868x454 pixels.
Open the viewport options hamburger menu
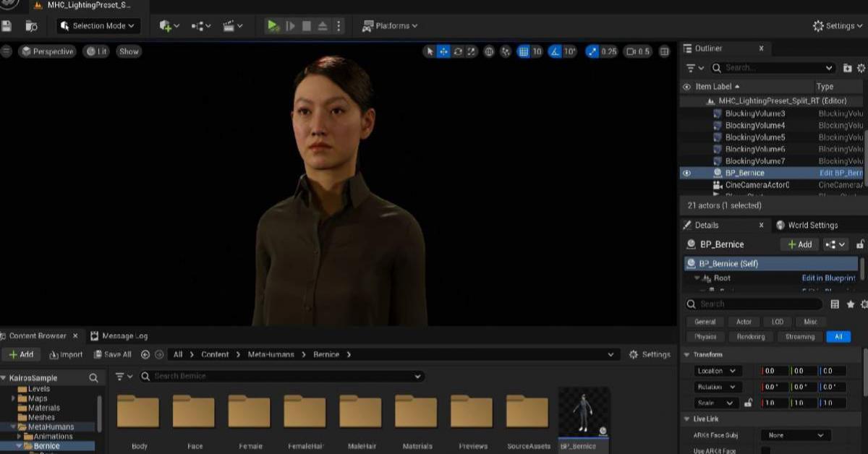pos(7,51)
